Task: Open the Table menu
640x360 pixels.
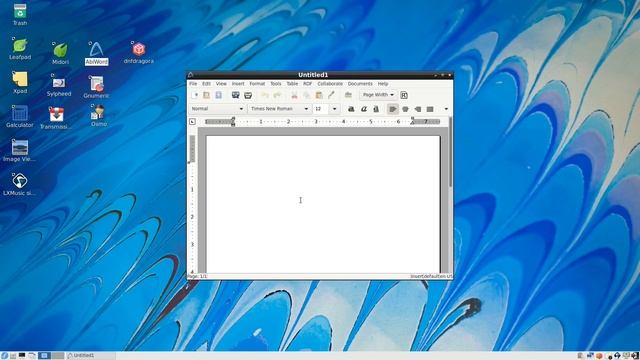Action: click(x=292, y=84)
